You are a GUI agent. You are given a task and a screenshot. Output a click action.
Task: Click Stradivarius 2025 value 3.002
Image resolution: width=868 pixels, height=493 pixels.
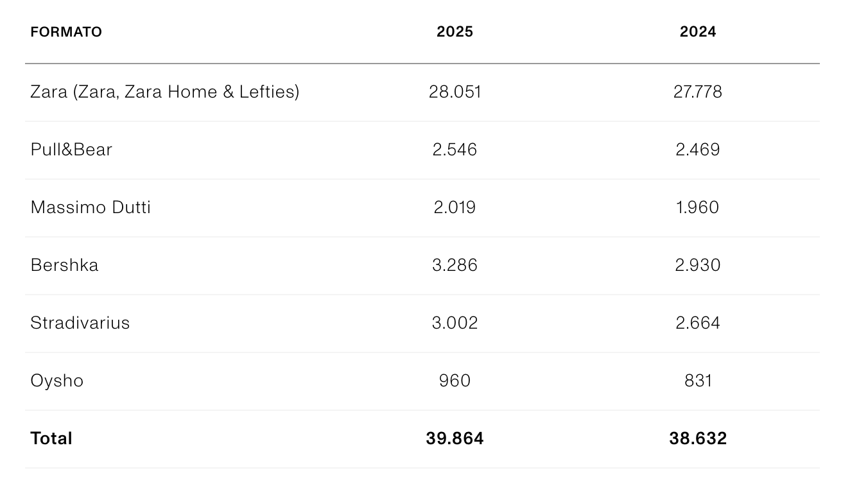point(455,323)
